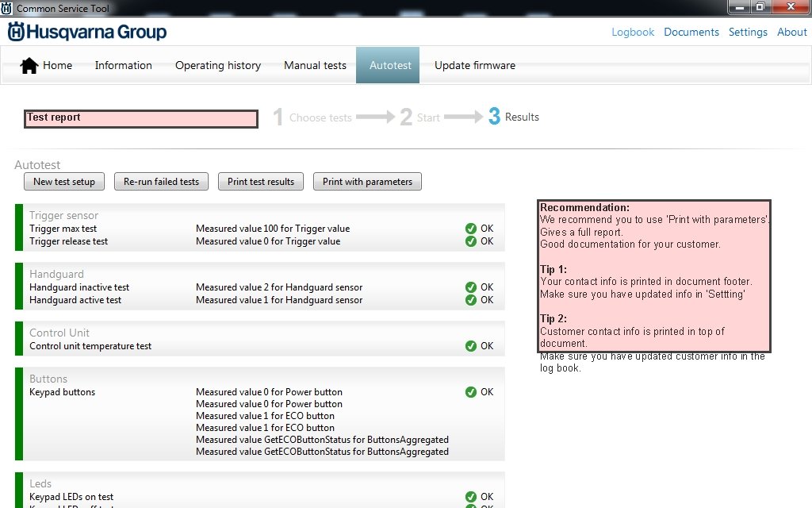Open the Documents link

(691, 32)
